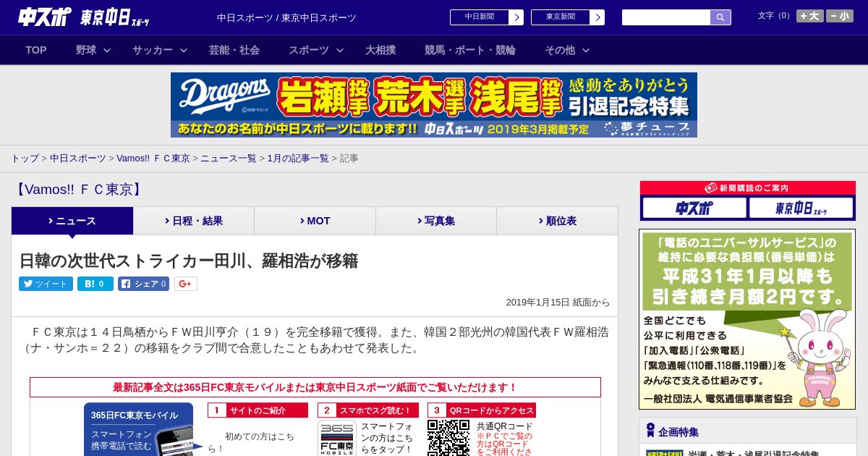Select the MOT tab
Viewport: 868px width, 456px height.
coord(315,221)
